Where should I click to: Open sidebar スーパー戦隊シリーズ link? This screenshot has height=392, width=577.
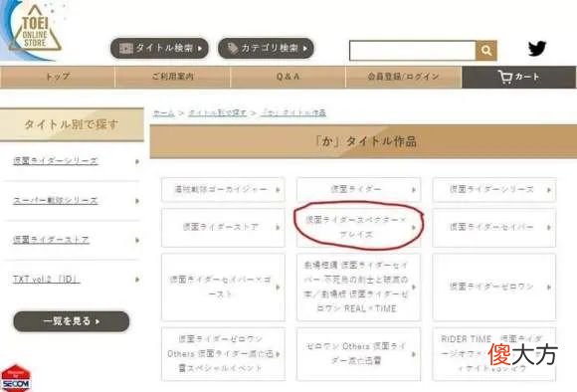[x=56, y=201]
